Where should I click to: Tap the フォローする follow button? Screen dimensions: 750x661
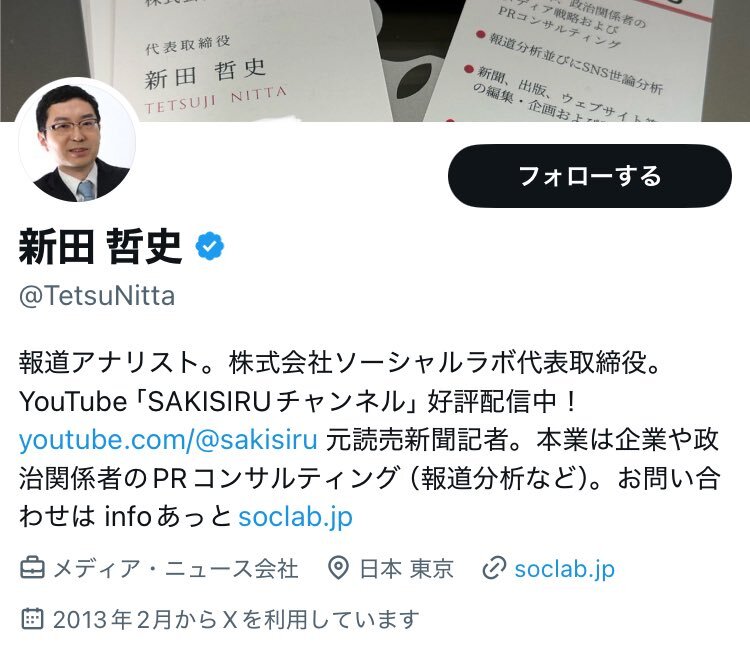(x=589, y=176)
